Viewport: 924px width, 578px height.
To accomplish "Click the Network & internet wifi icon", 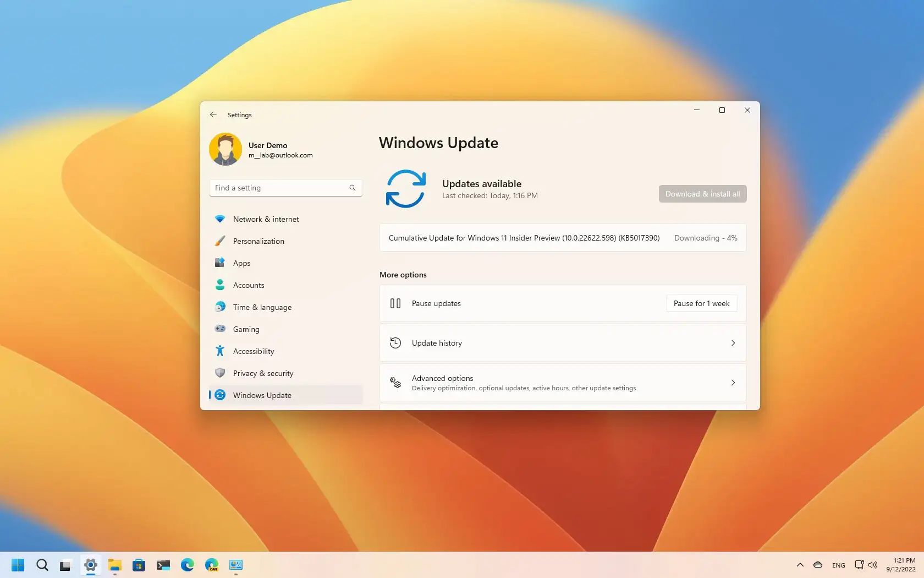I will tap(220, 219).
